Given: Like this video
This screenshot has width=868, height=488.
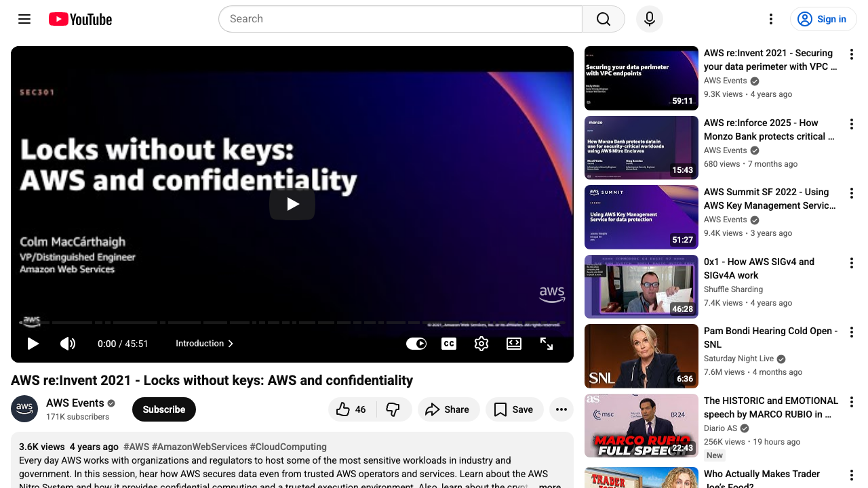Looking at the screenshot, I should (x=353, y=409).
